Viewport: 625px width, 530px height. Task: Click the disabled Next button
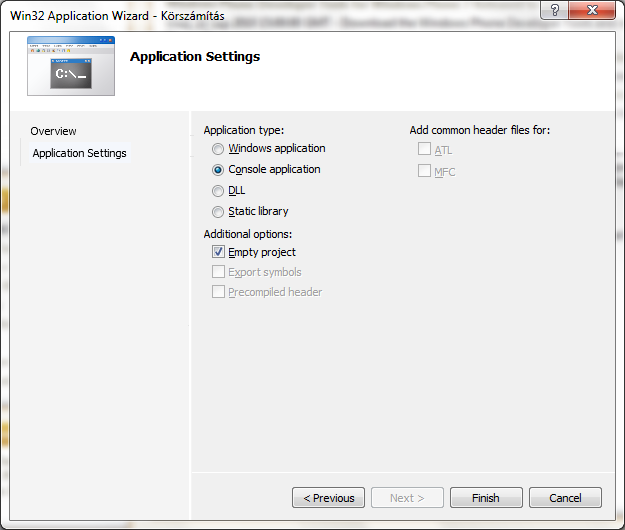coord(407,498)
